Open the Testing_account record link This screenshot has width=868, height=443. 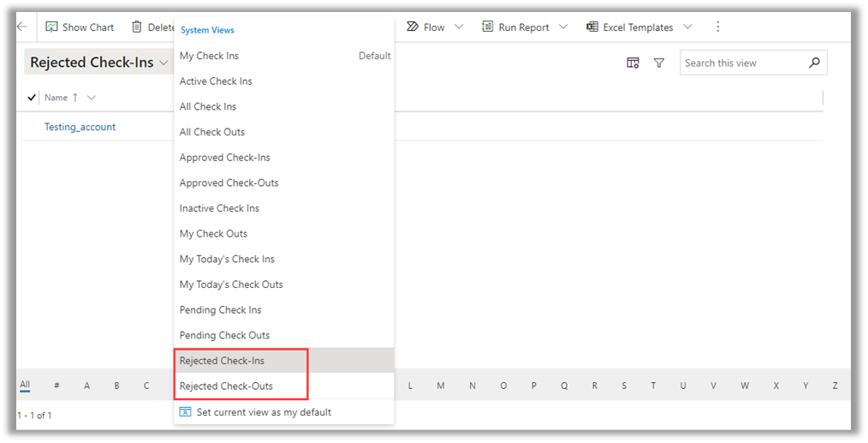pos(80,127)
